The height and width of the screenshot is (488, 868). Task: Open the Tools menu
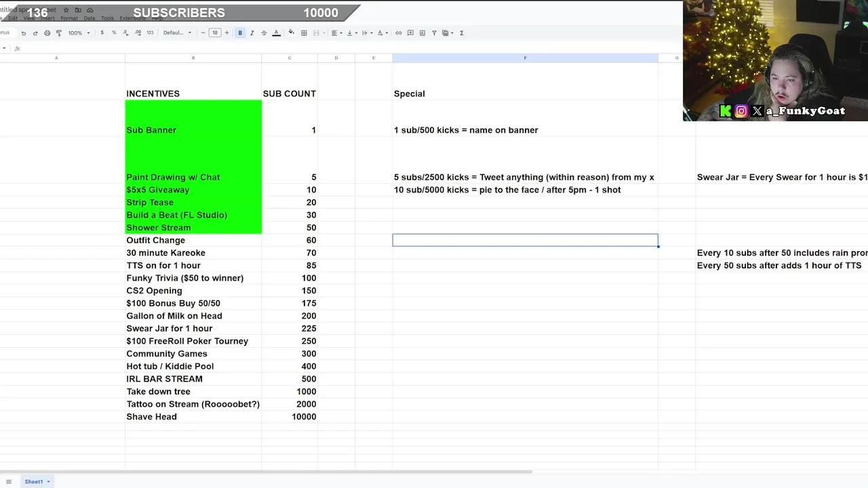(x=107, y=18)
